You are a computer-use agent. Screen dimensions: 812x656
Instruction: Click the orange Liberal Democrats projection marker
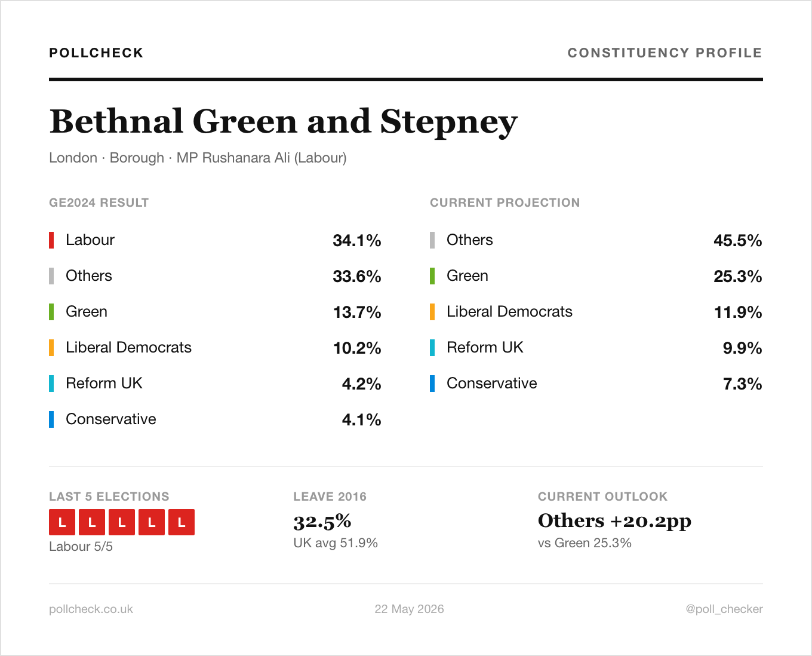432,312
